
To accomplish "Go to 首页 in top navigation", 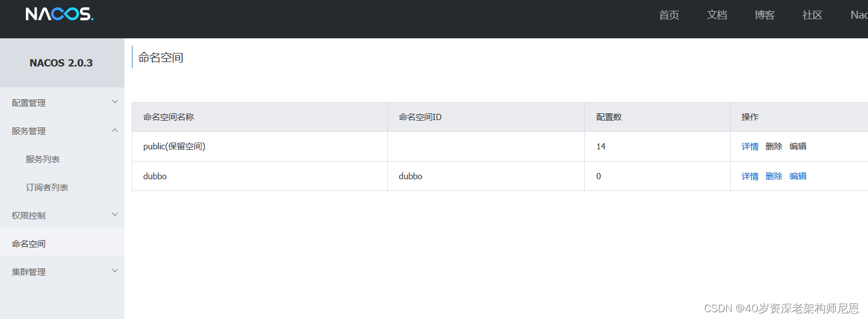I will [x=669, y=15].
